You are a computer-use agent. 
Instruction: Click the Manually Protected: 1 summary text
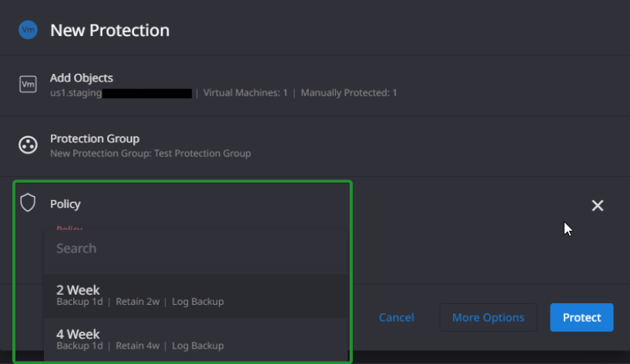[x=349, y=92]
